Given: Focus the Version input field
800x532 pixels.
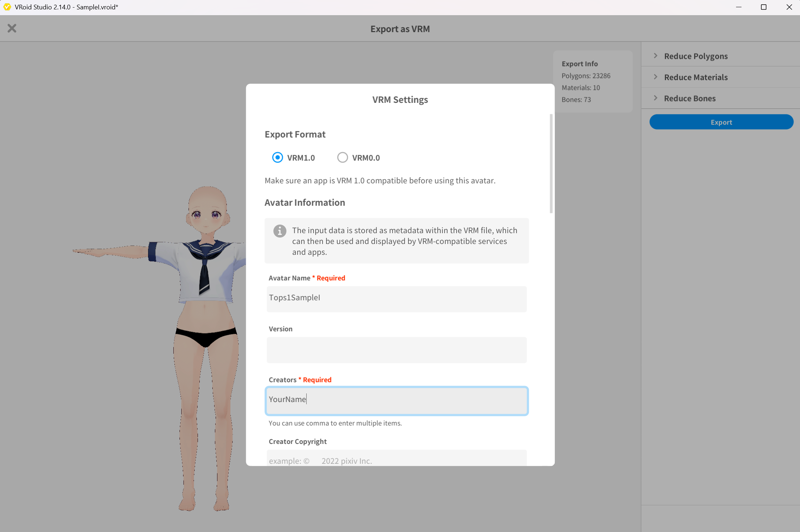Looking at the screenshot, I should (x=397, y=350).
